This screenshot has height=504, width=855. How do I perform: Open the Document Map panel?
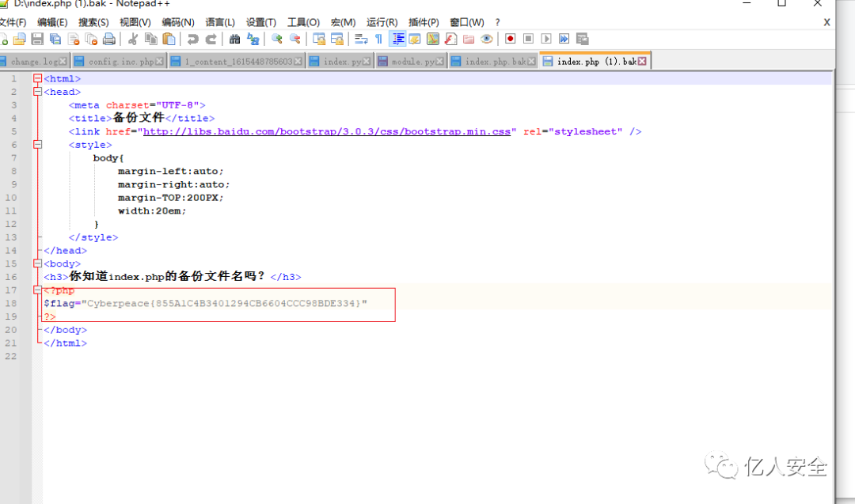tap(432, 39)
